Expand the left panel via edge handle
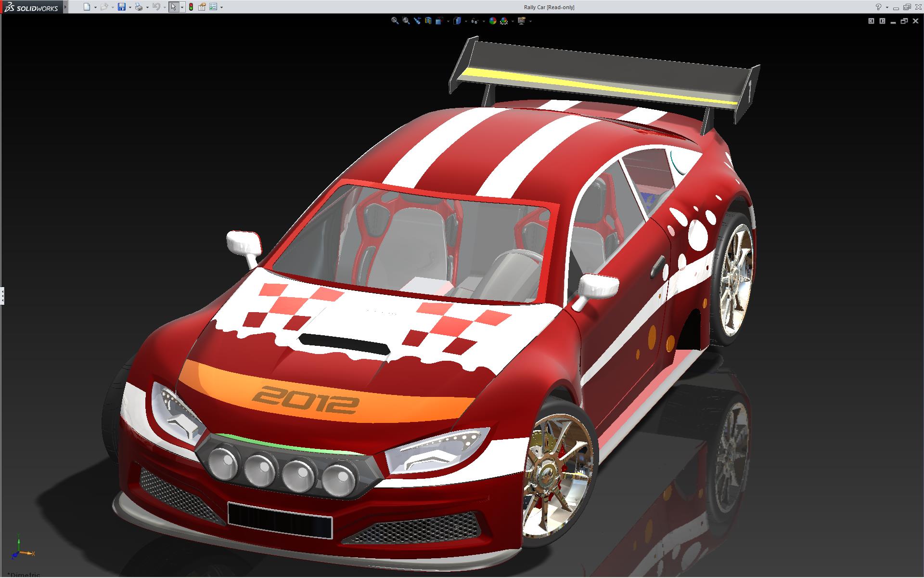This screenshot has height=578, width=924. [x=2, y=296]
